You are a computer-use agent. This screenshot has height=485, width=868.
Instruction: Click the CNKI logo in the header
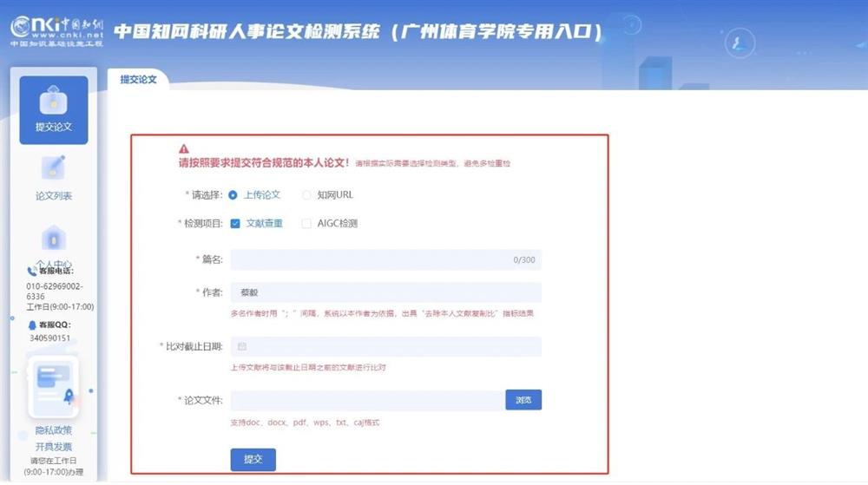(x=56, y=31)
